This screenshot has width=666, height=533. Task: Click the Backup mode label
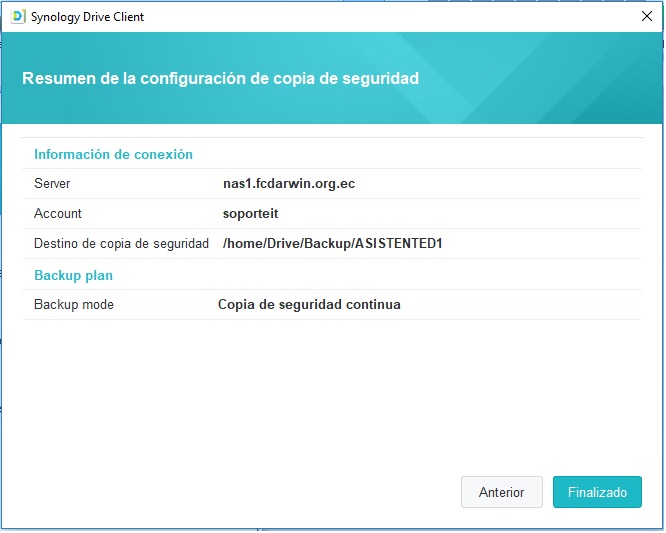[x=74, y=305]
